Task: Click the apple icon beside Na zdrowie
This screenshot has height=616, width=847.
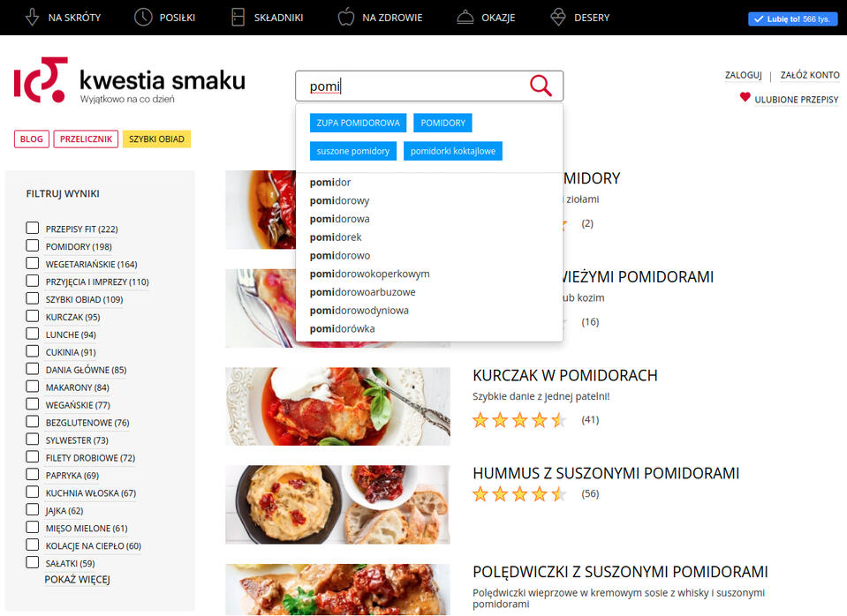Action: tap(345, 18)
